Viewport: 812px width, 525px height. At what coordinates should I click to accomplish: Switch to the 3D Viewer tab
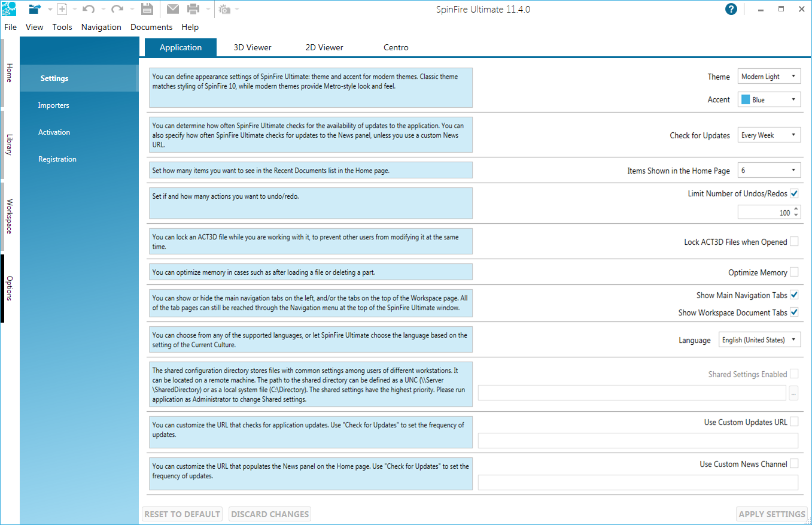(x=253, y=47)
